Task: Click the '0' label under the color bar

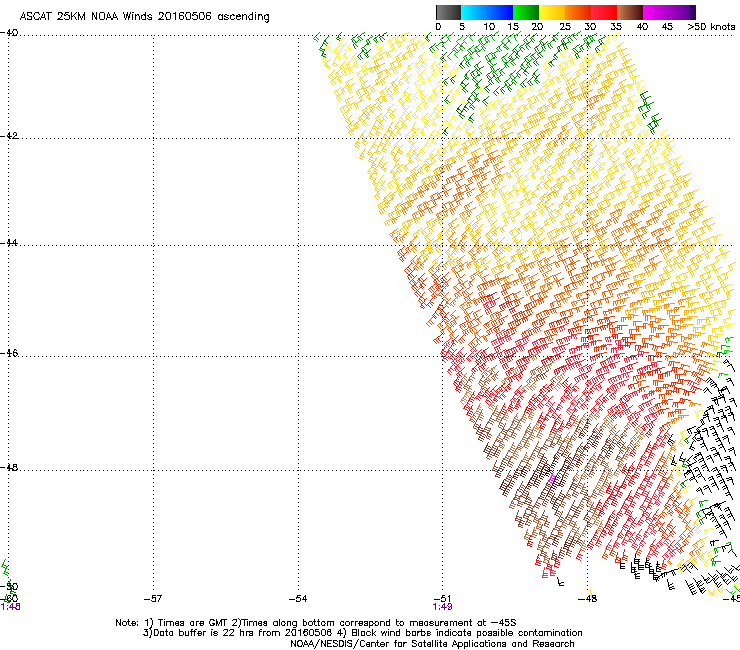Action: coord(438,27)
